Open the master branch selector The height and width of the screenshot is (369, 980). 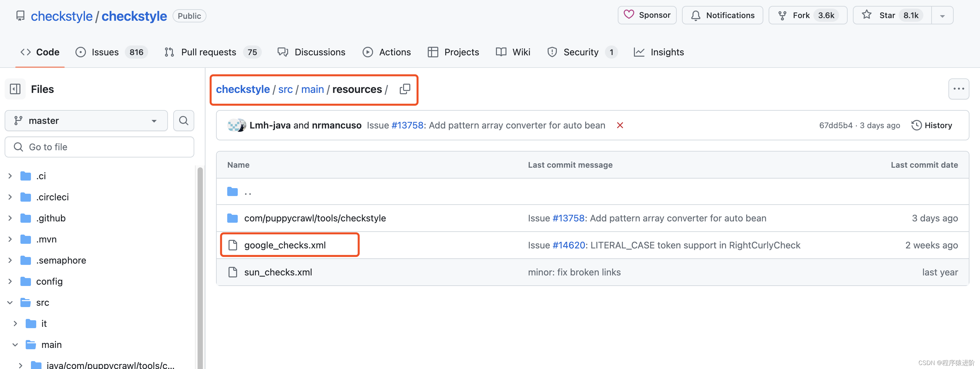tap(86, 120)
